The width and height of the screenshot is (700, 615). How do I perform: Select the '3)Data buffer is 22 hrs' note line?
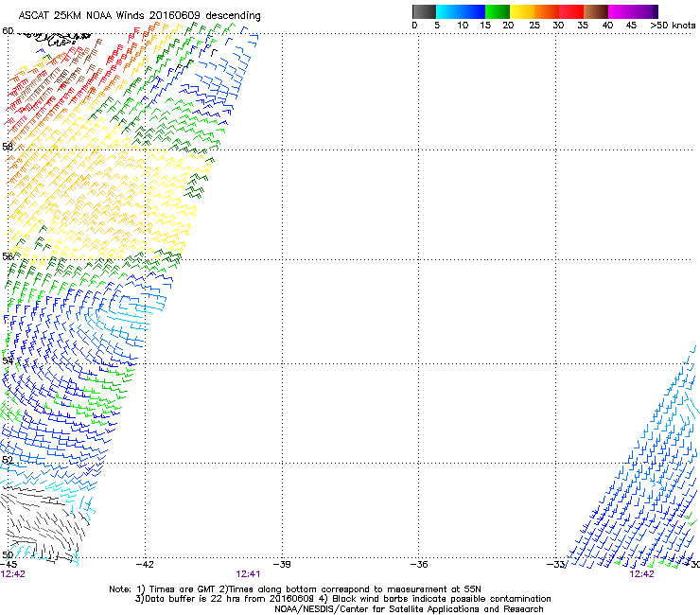click(342, 599)
